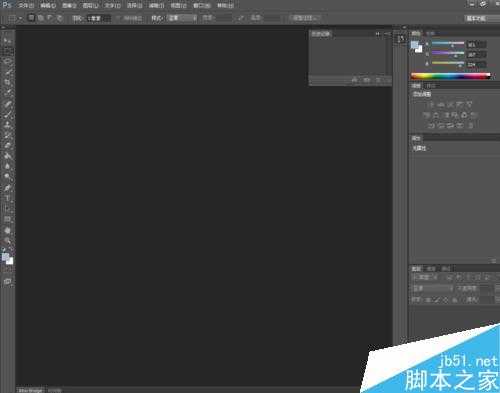Image resolution: width=500 pixels, height=393 pixels.
Task: Select the Brush tool
Action: [7, 114]
